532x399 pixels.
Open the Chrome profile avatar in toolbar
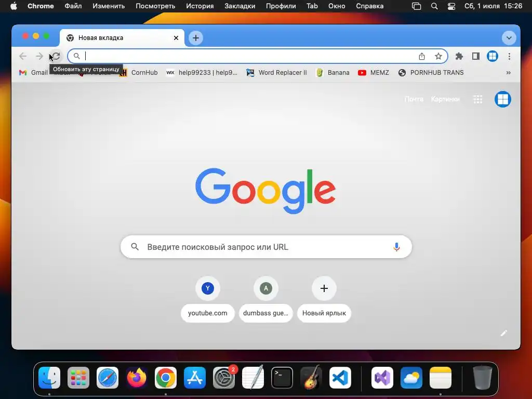pyautogui.click(x=493, y=56)
